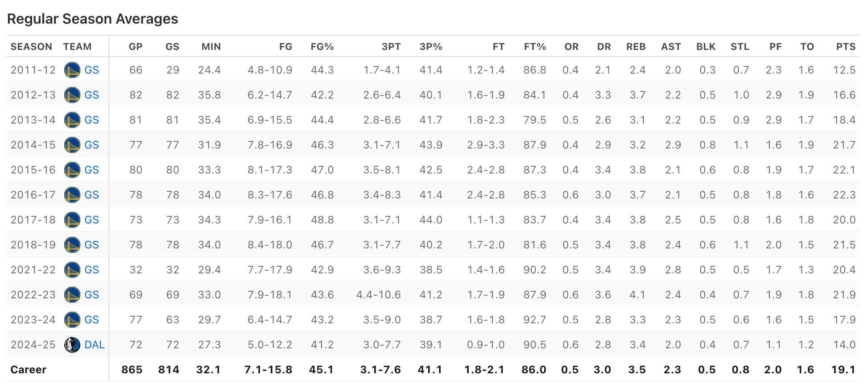Click the 2019 season points value 21.5
This screenshot has width=868, height=388.
click(x=844, y=245)
